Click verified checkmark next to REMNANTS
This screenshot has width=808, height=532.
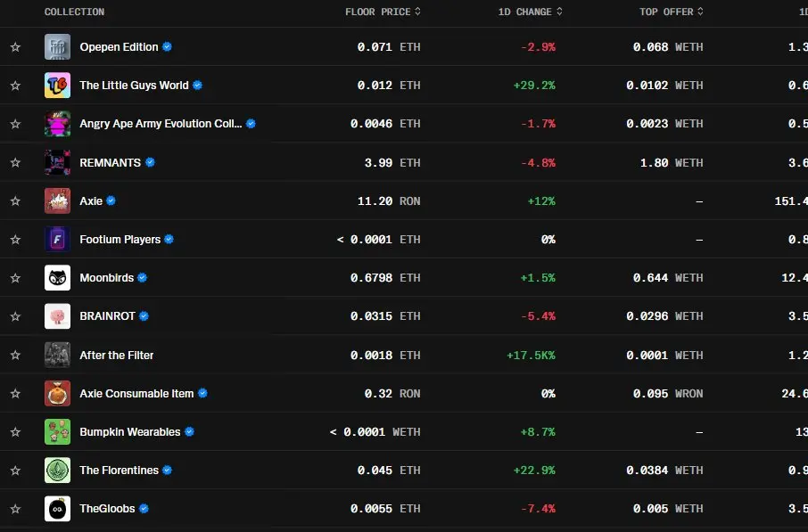point(150,162)
